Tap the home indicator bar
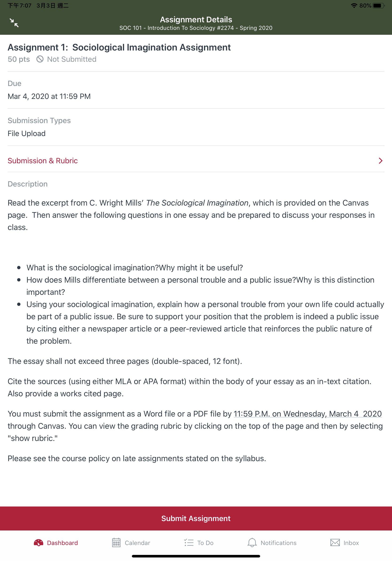Image resolution: width=392 pixels, height=561 pixels. [196, 556]
